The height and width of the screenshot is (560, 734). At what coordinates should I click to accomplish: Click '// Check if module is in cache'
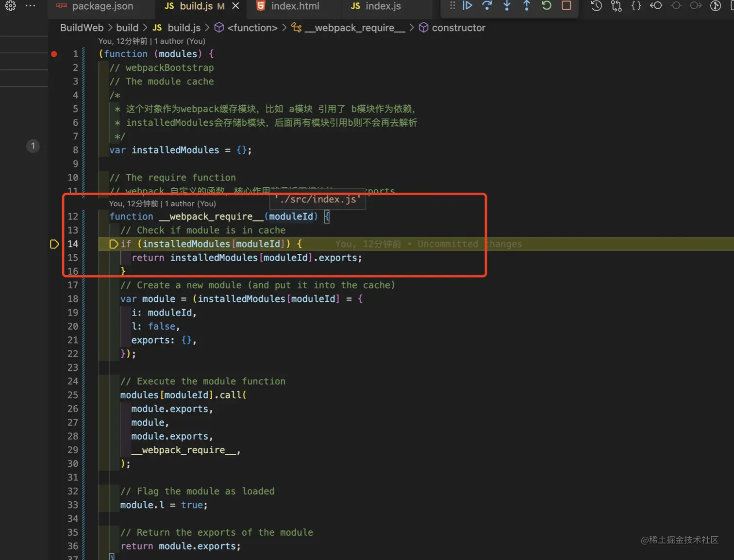pyautogui.click(x=203, y=231)
